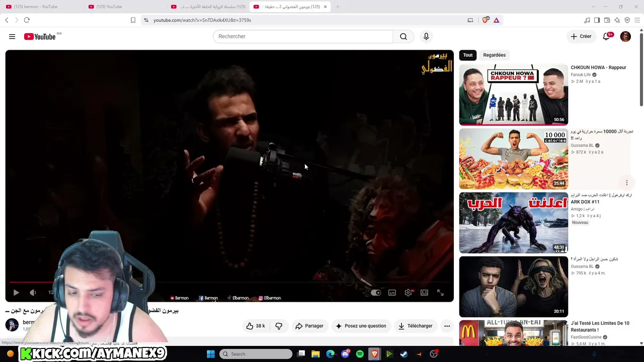Open the Brave Rewards triangle icon

[497, 20]
